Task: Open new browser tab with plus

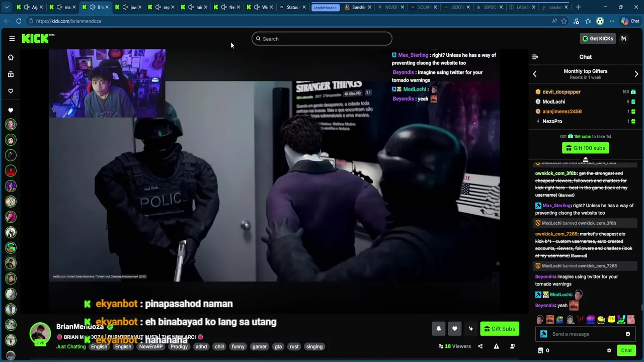Action: tap(578, 7)
